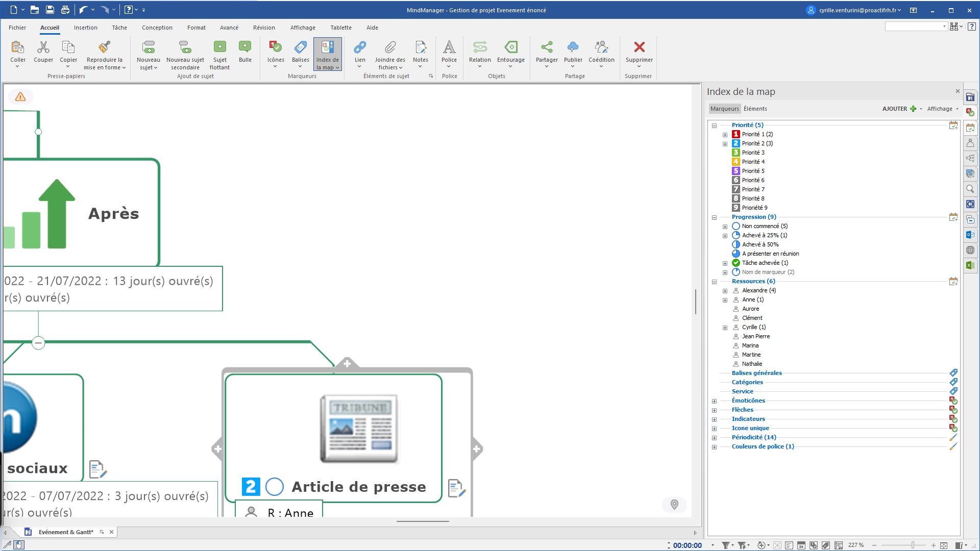The height and width of the screenshot is (551, 980).
Task: Click the Relation tool icon
Action: (x=480, y=47)
